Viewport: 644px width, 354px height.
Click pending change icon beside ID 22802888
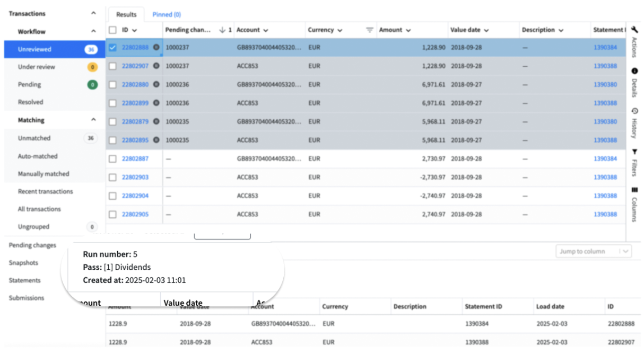tap(156, 47)
